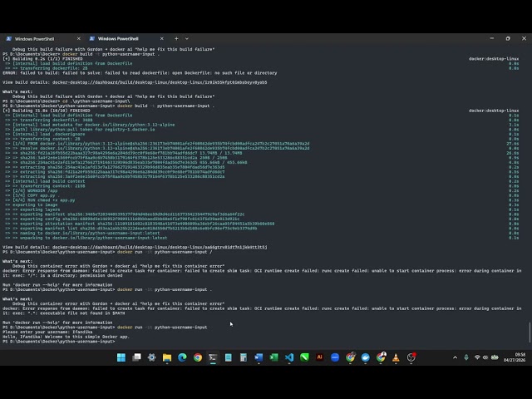Open Microsoft Excel from the taskbar
Viewport: 532px width, 399px height.
click(273, 357)
